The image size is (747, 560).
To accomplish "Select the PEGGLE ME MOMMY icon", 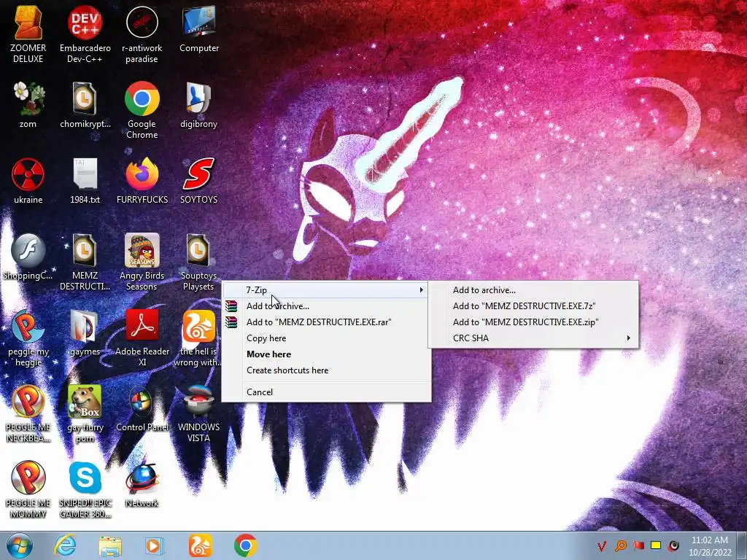I will [28, 489].
